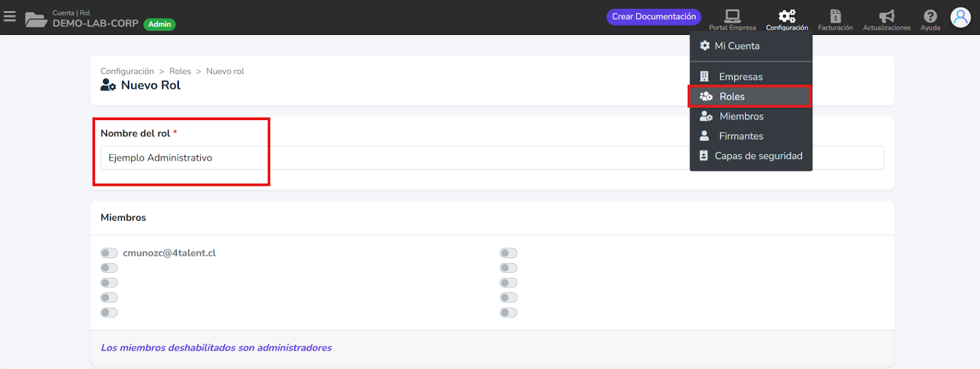Click the Nombre del rol input field
This screenshot has height=369, width=980.
(492, 158)
